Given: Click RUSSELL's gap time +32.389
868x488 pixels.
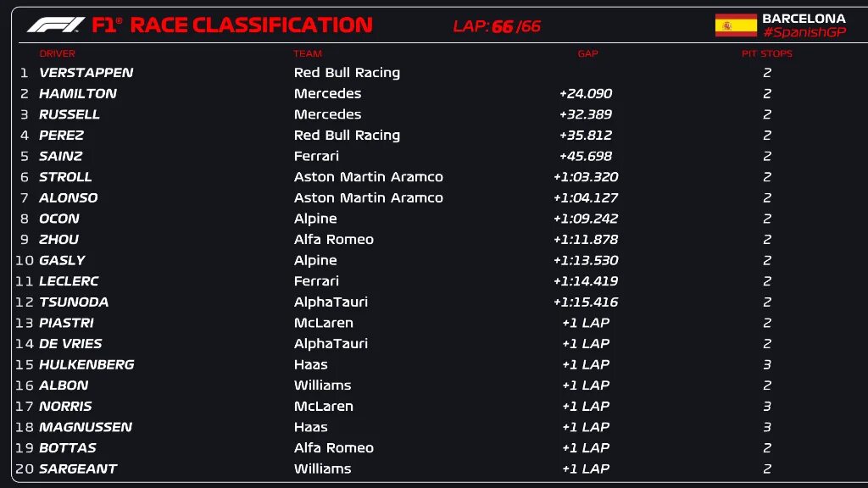Looking at the screenshot, I should point(585,114).
